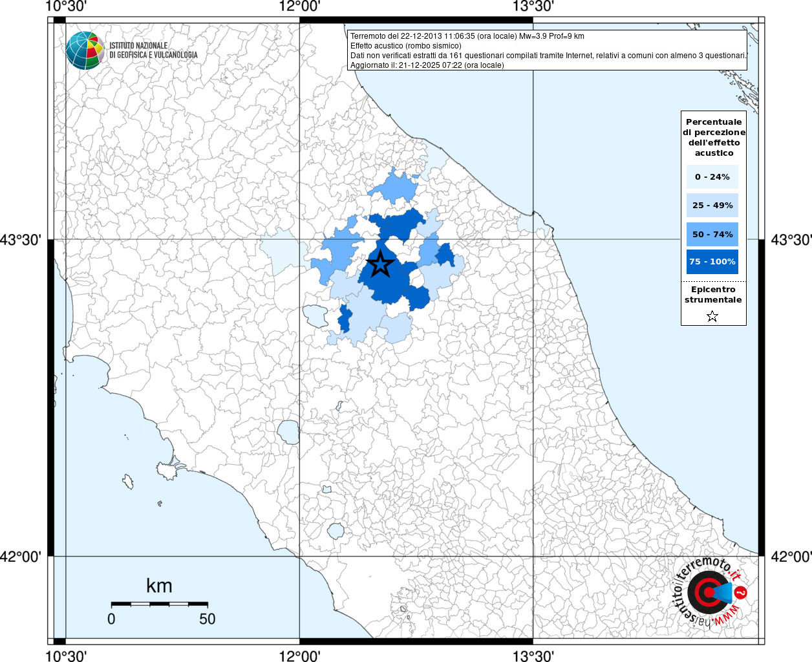Click the 'Terremoto del 22-12-2013' header line
Image resolution: width=812 pixels, height=662 pixels.
click(467, 36)
